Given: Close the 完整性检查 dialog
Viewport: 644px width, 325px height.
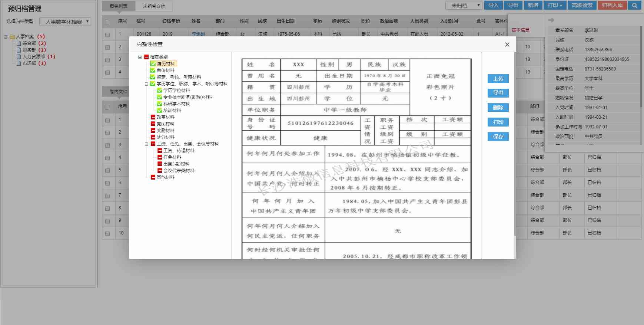Looking at the screenshot, I should click(507, 45).
